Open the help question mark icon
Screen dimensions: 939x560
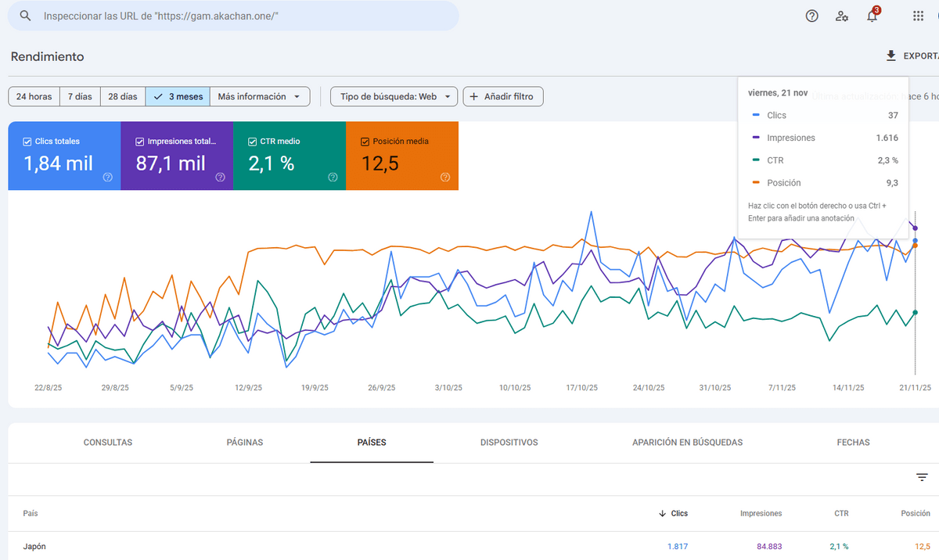click(x=812, y=16)
